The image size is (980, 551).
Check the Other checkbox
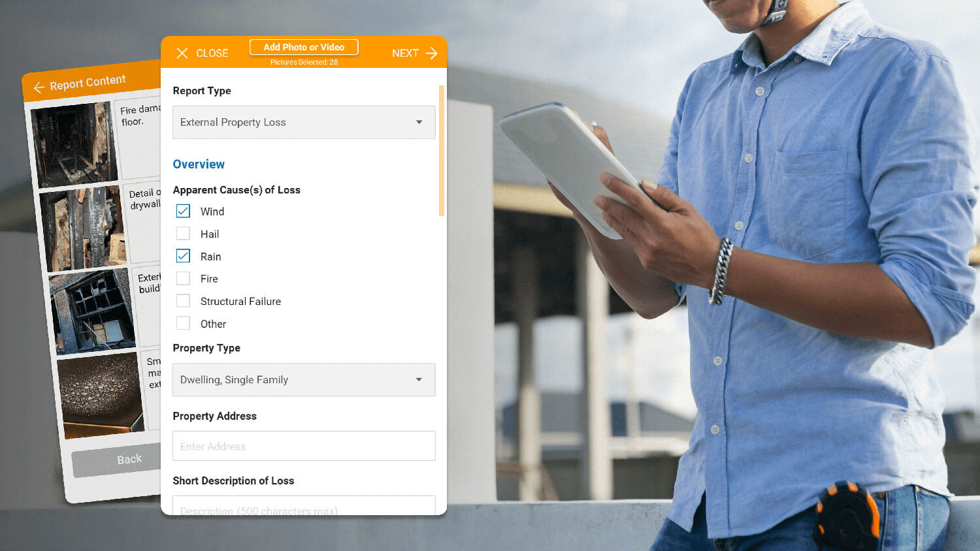[183, 323]
